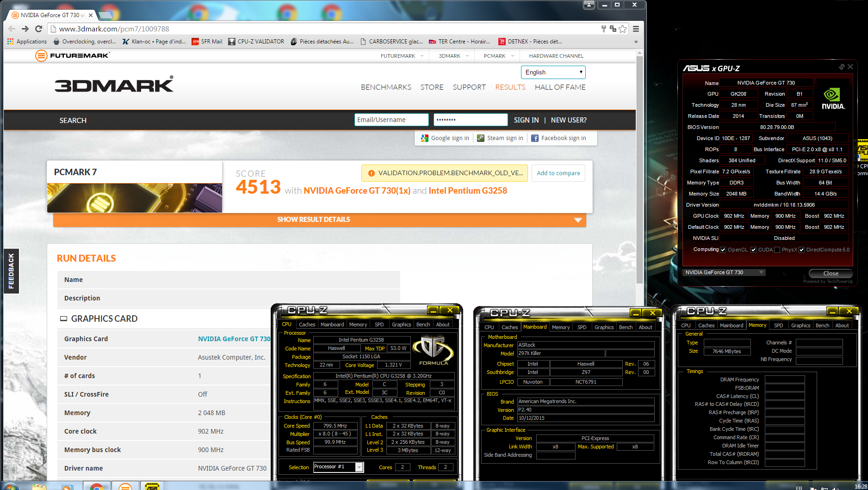Click the Chrome scrollbar up arrow
The image size is (868, 490).
point(639,52)
